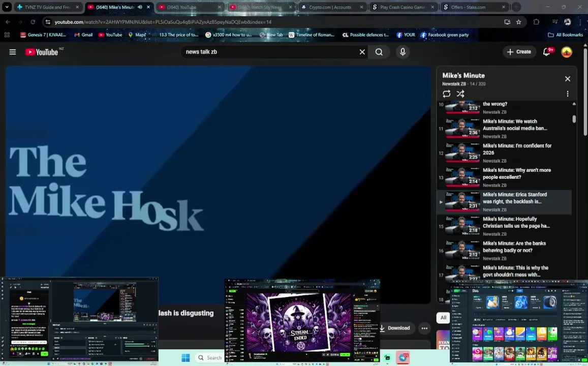Open the tab search dropdown arrow

click(7, 7)
